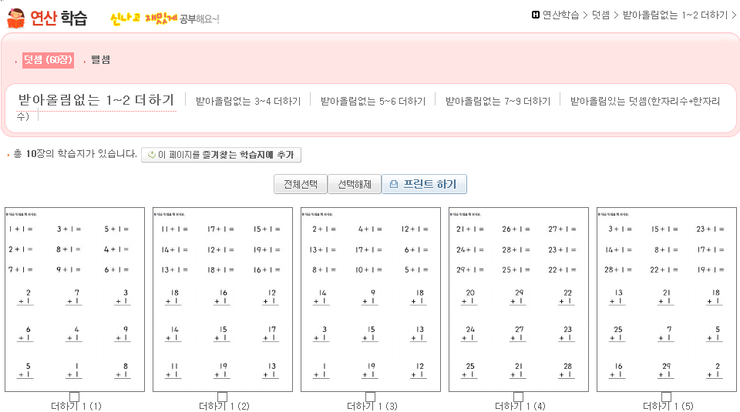Open worksheet thumbnail 더하기 1 (4)
Image resolution: width=740 pixels, height=412 pixels.
(518, 299)
